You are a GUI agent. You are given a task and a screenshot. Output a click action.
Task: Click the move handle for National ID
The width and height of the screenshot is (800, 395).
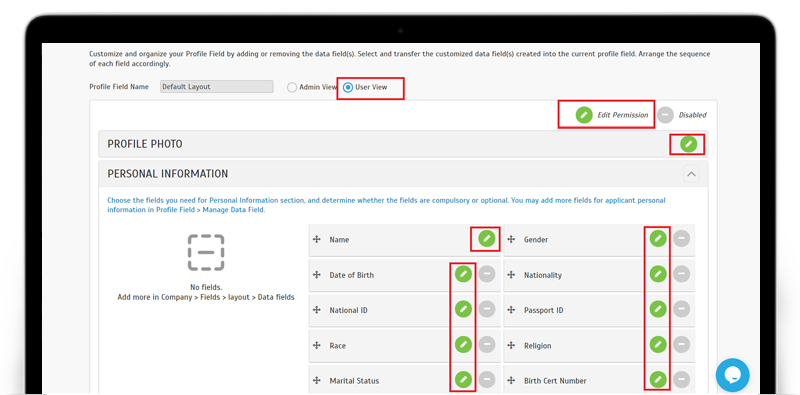316,310
